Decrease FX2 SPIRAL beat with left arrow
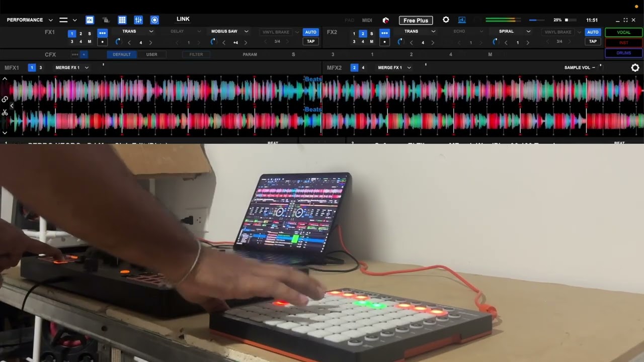644x362 pixels. [506, 43]
